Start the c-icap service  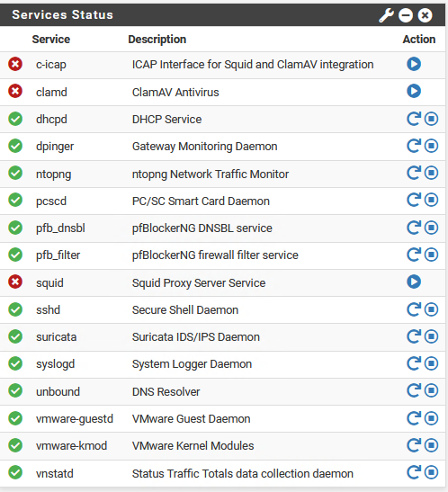tap(414, 64)
